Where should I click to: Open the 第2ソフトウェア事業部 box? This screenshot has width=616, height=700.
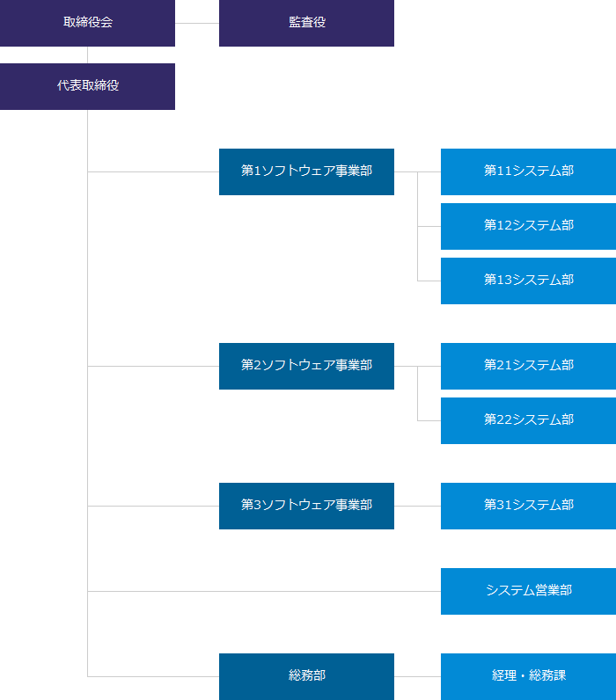click(x=306, y=366)
